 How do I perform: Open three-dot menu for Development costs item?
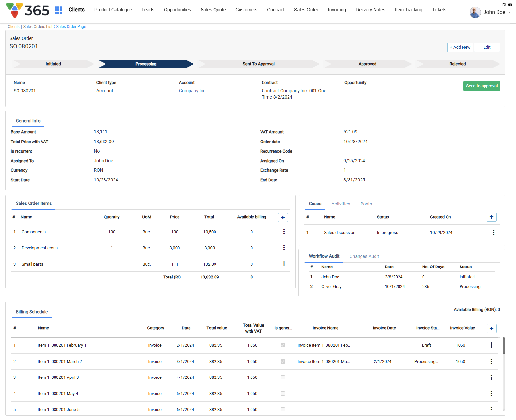point(284,248)
